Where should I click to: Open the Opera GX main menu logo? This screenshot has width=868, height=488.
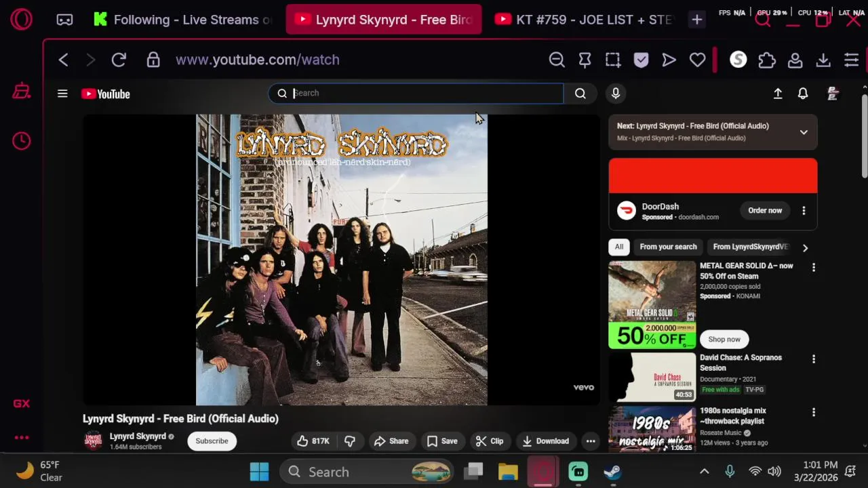click(x=21, y=19)
